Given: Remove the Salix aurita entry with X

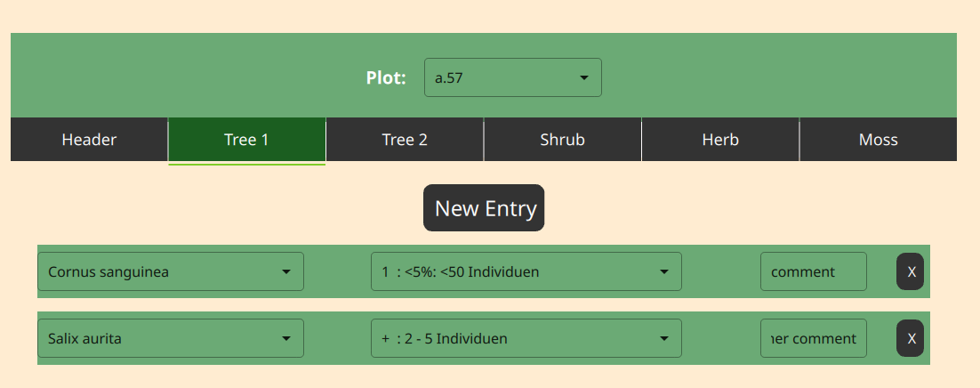Looking at the screenshot, I should 910,338.
